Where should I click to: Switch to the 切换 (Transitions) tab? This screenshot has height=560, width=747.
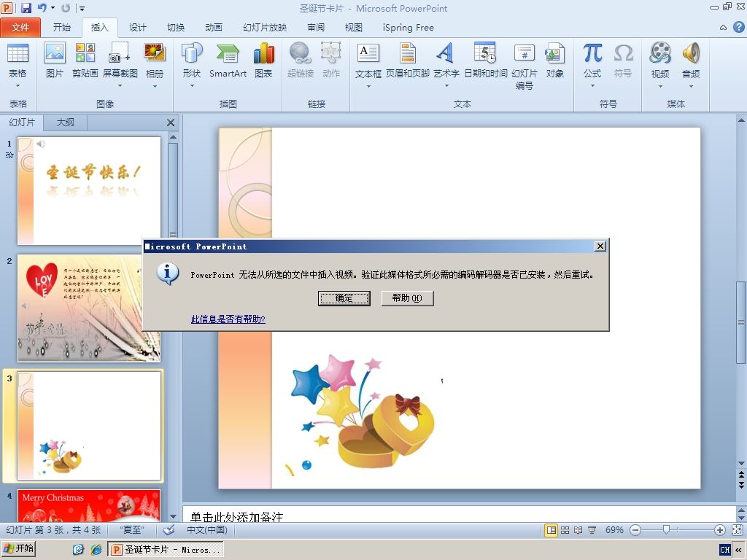tap(176, 28)
